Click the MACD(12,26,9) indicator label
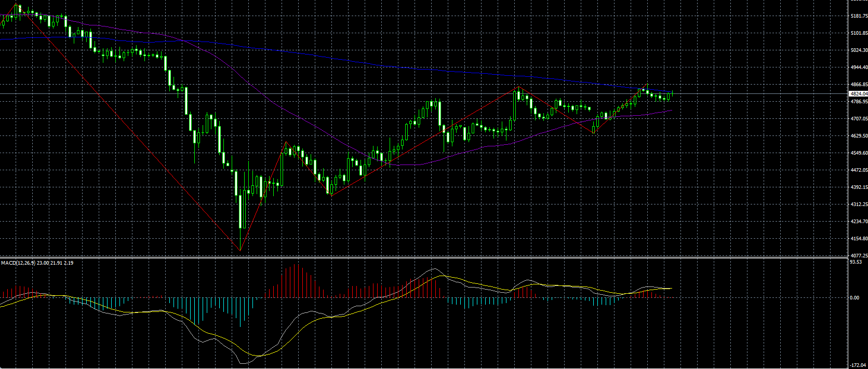This screenshot has height=369, width=868. [x=18, y=263]
